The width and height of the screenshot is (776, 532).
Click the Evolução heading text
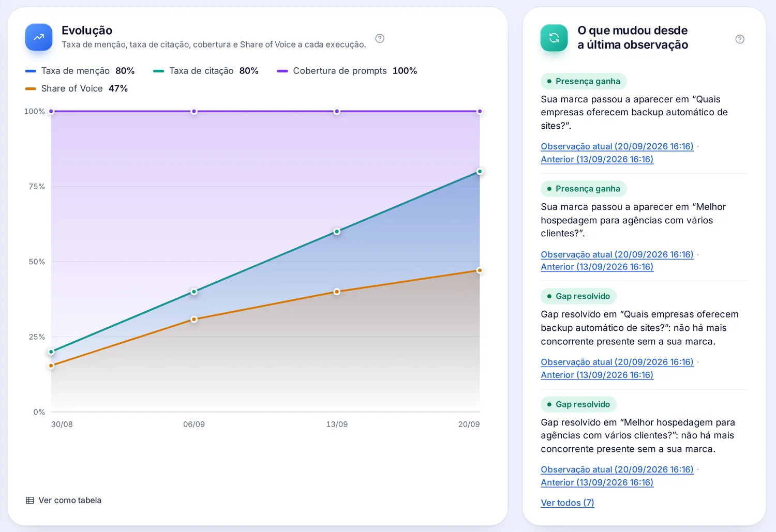click(87, 31)
